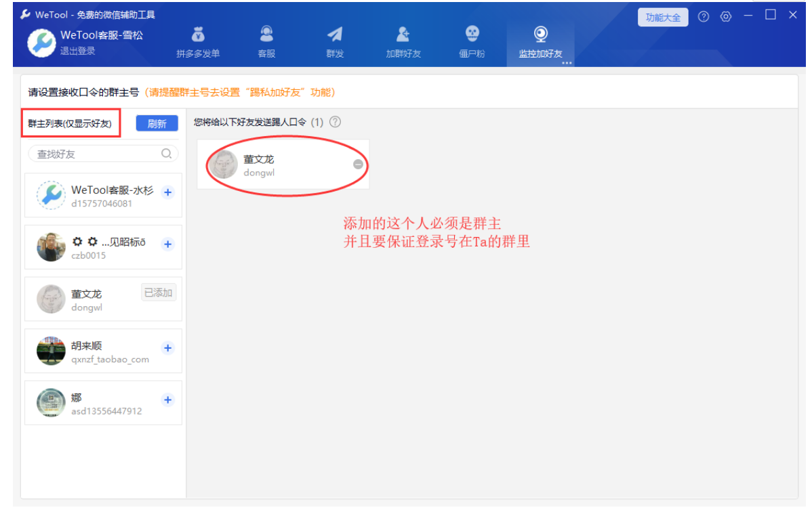Click the WeTool account avatar logo

pos(41,43)
